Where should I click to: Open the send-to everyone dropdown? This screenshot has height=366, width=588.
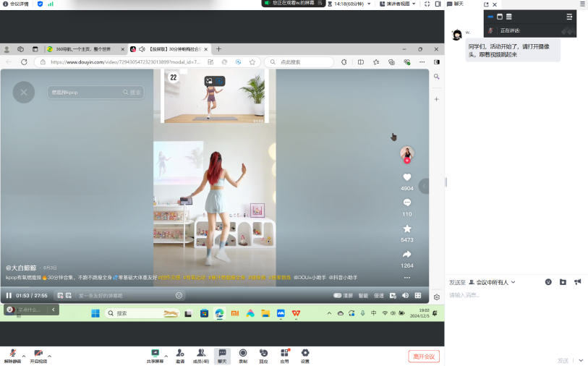click(493, 282)
